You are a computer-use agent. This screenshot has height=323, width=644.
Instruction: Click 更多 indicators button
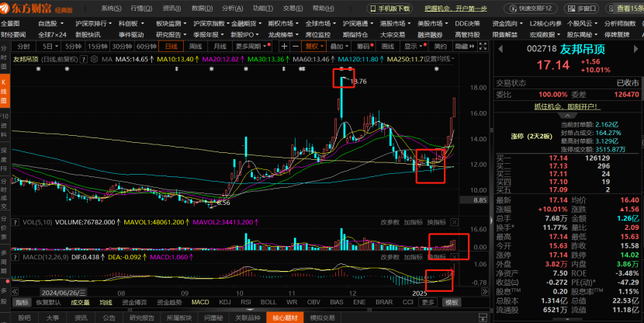tap(428, 303)
